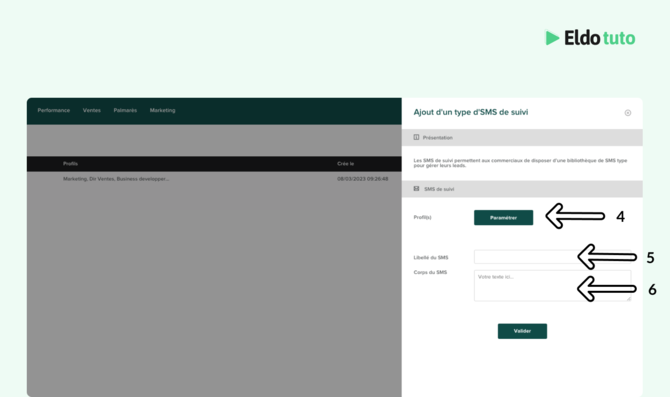
Task: Open the Marketing menu
Action: point(162,110)
